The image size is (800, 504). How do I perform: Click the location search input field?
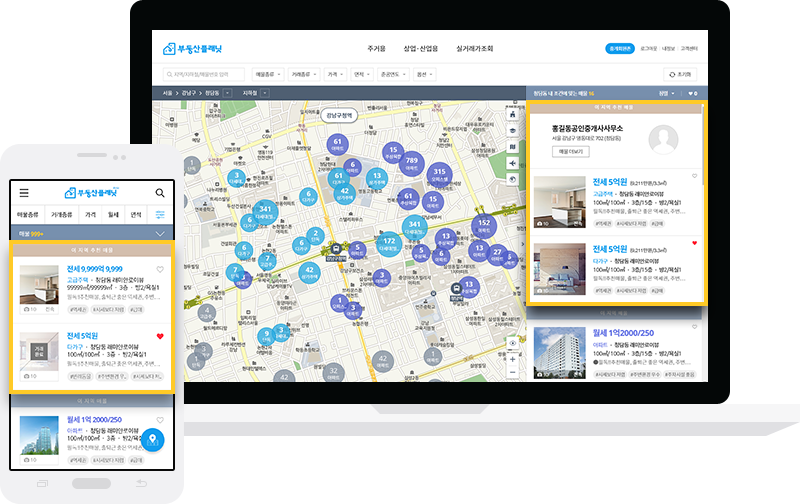point(205,74)
